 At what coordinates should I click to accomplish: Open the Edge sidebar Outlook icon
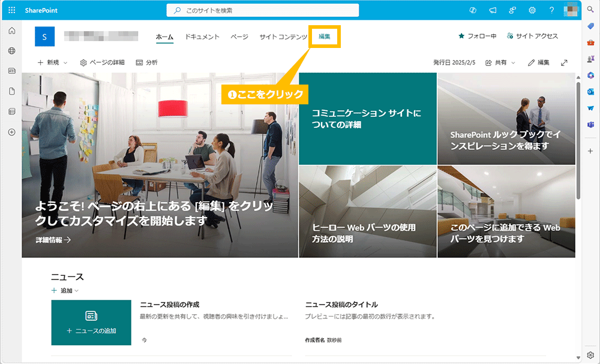(590, 92)
